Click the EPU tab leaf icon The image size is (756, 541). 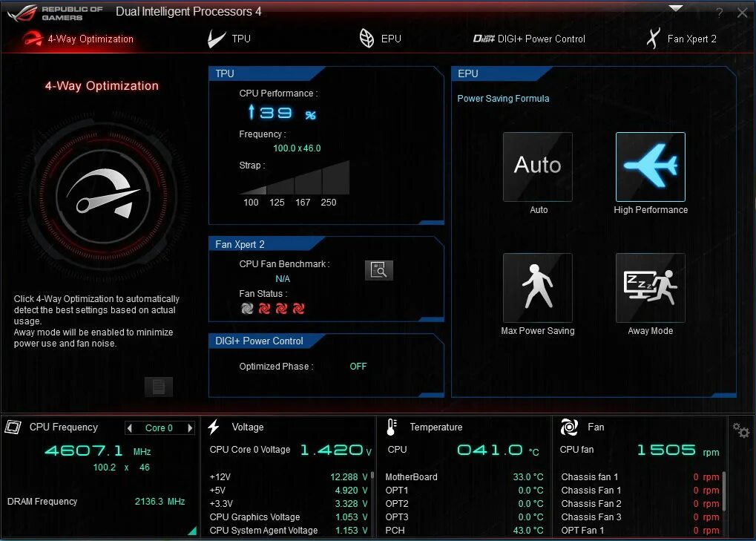367,39
